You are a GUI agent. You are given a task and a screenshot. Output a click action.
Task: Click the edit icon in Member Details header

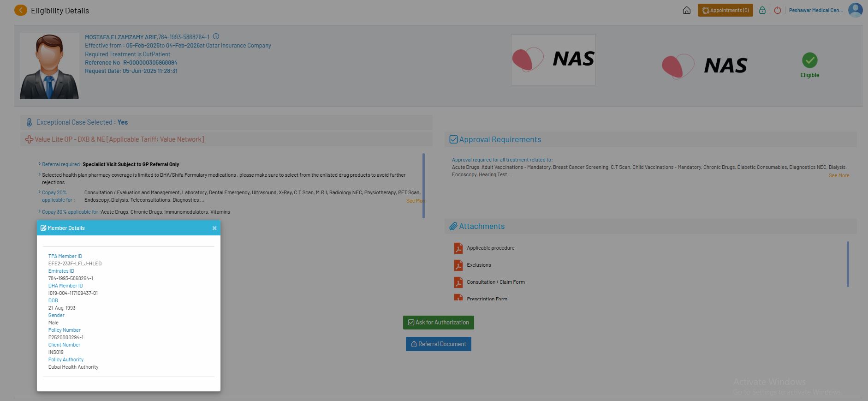click(x=43, y=228)
